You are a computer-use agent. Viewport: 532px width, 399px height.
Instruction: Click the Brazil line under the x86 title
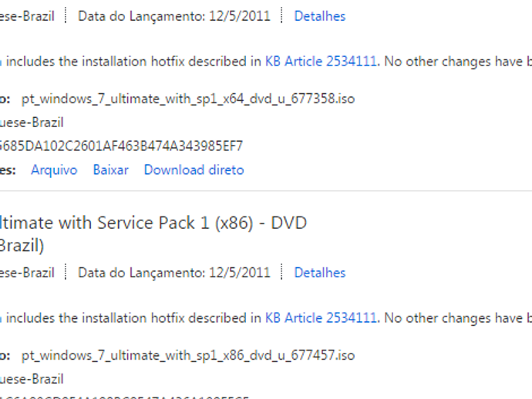[x=23, y=247]
